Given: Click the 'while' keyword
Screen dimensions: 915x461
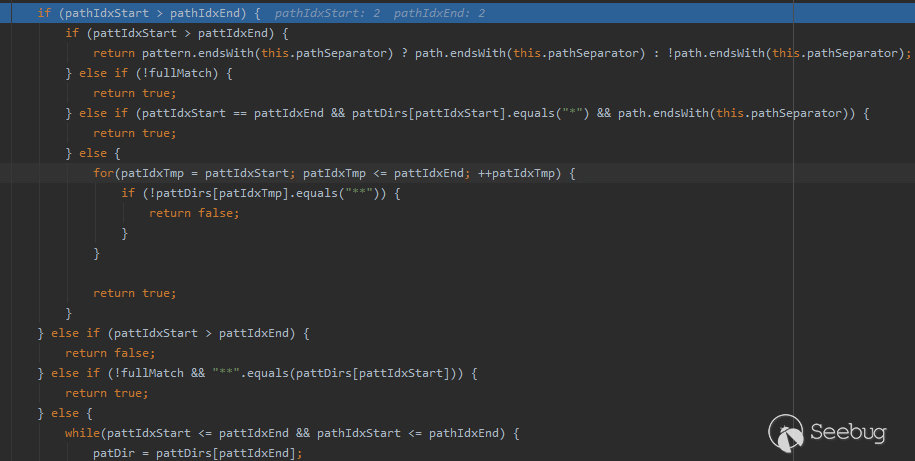Looking at the screenshot, I should point(84,433).
